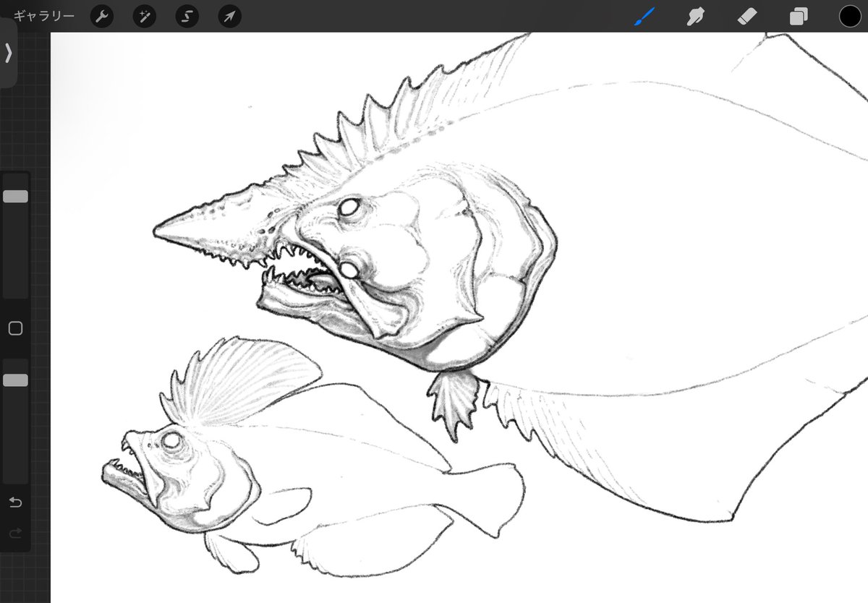Screen dimensions: 868x603
Task: Tap the square modify button in sidebar
Action: point(15,328)
